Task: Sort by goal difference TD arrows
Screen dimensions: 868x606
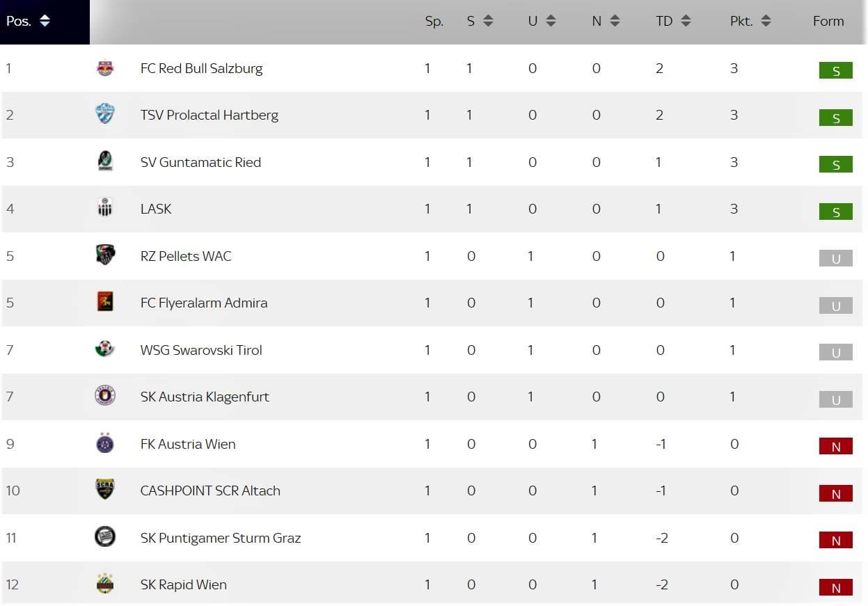Action: (x=686, y=21)
